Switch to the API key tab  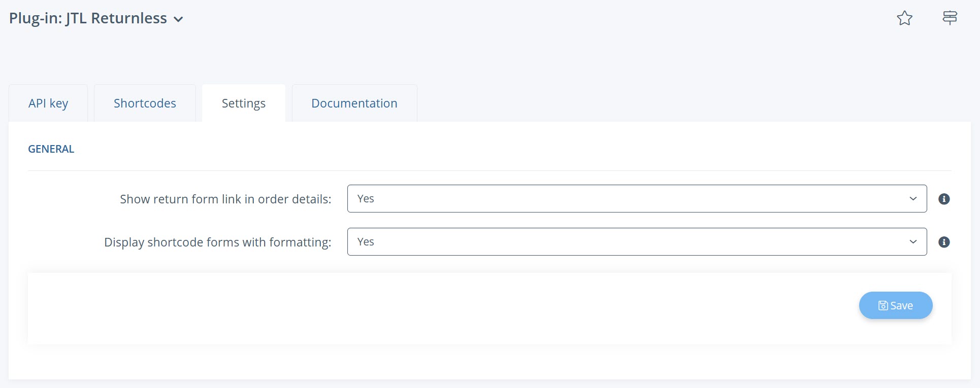(48, 103)
